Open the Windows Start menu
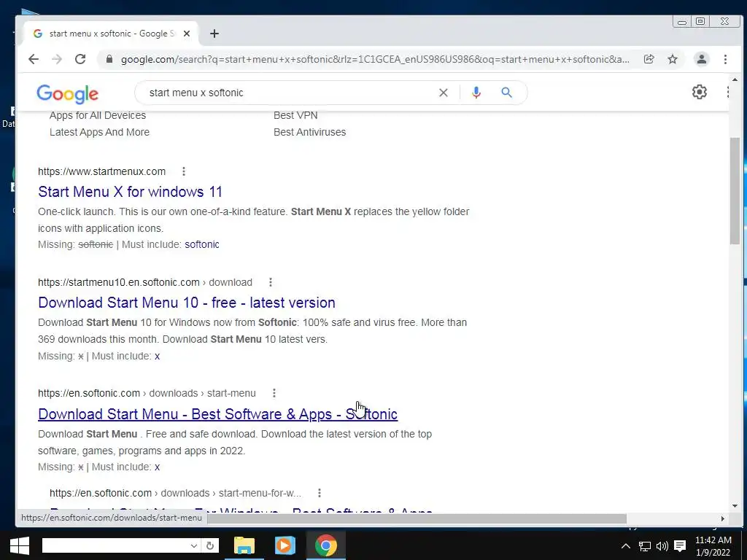This screenshot has height=560, width=747. pos(19,545)
